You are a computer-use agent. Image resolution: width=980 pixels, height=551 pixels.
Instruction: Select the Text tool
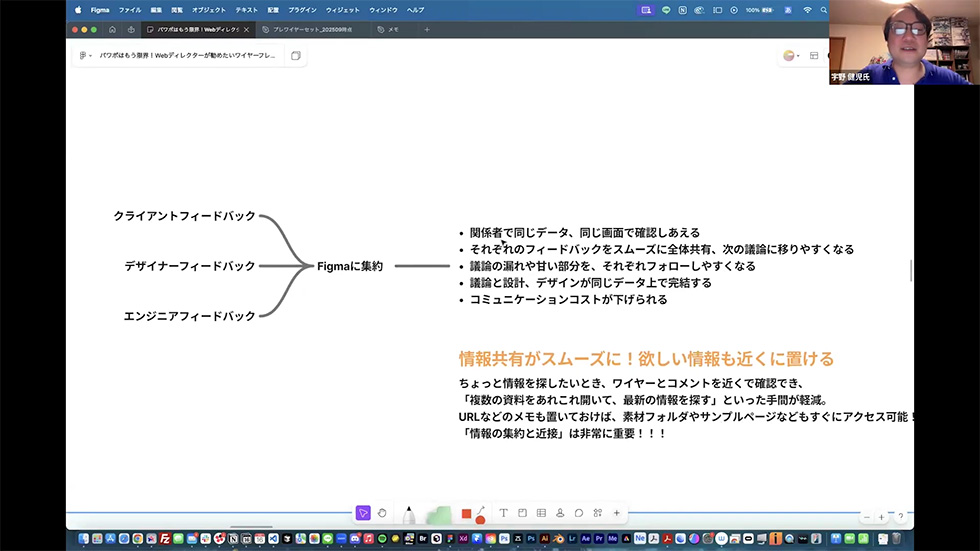[x=503, y=513]
